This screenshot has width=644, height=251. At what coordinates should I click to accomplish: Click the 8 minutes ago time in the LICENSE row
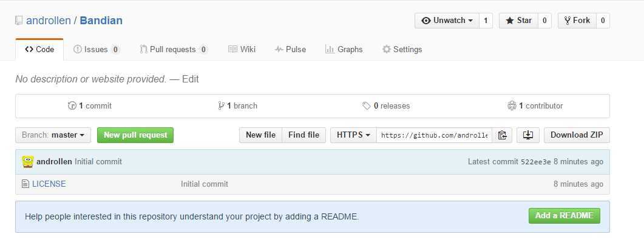click(578, 184)
